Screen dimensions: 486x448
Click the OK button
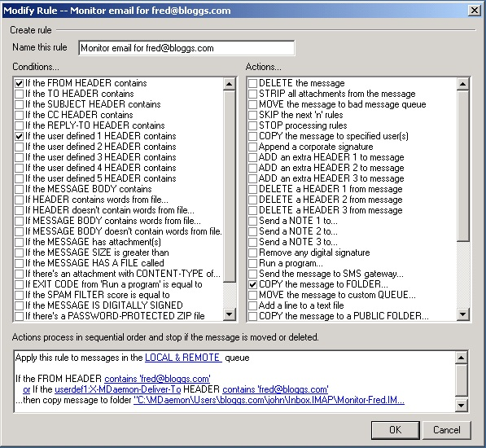[395, 430]
